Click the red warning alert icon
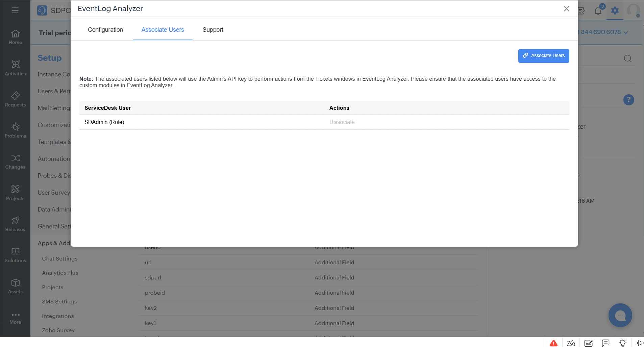Screen dimensions: 644x347 pos(553,343)
